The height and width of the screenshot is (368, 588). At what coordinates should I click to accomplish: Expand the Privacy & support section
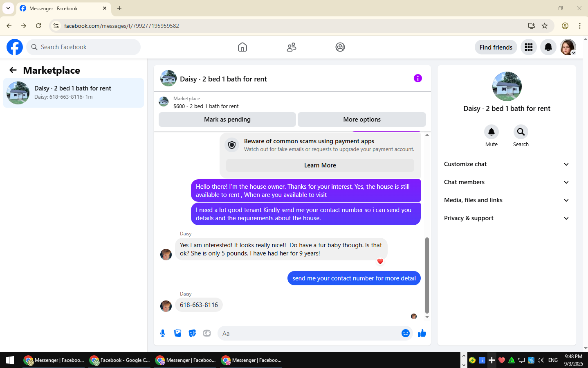tap(507, 218)
